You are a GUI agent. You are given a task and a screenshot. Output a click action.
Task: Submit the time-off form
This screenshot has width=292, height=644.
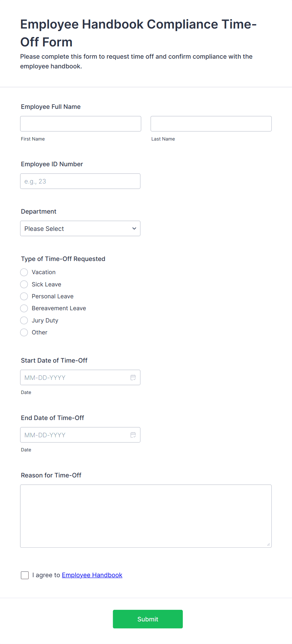(148, 619)
